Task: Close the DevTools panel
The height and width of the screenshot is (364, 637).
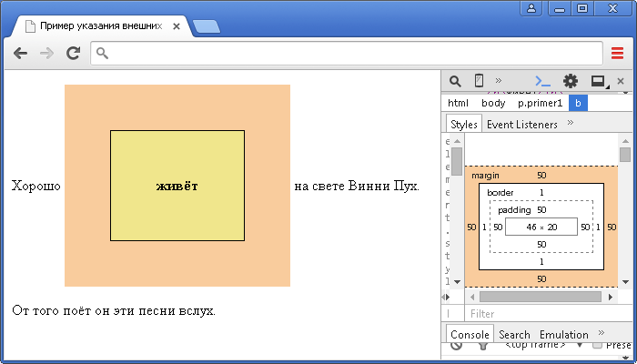Action: (621, 81)
